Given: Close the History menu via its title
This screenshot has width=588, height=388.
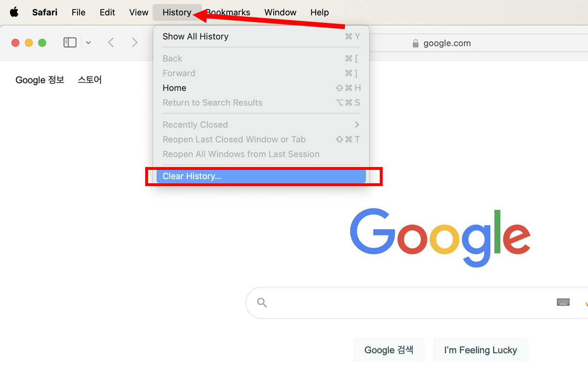Looking at the screenshot, I should [x=177, y=12].
